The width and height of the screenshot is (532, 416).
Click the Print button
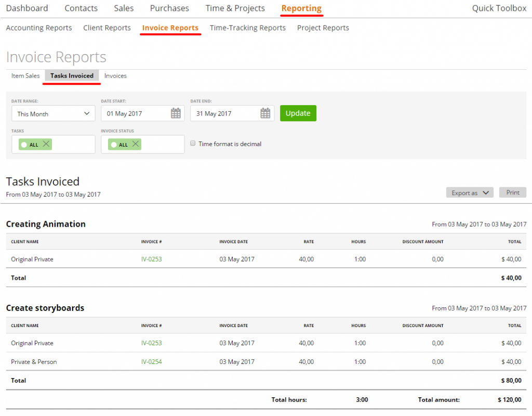512,192
